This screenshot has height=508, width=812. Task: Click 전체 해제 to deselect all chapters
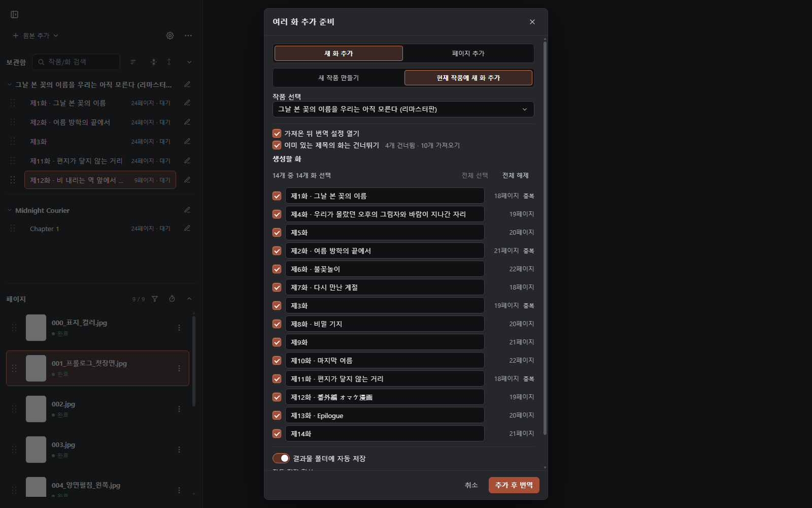(x=516, y=175)
